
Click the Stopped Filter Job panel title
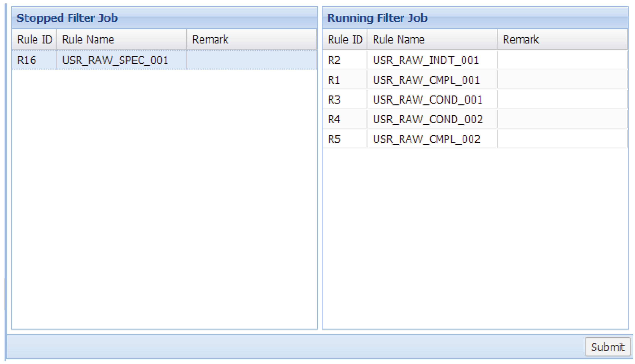click(x=67, y=18)
